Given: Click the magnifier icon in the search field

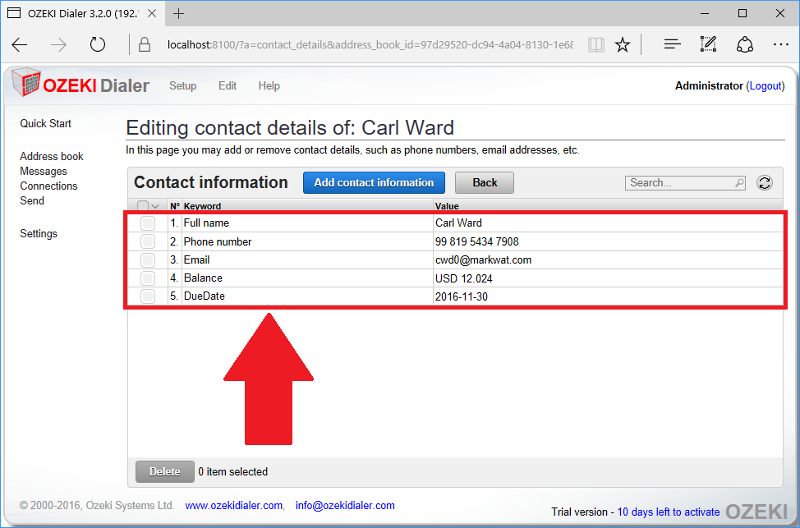Looking at the screenshot, I should (739, 183).
